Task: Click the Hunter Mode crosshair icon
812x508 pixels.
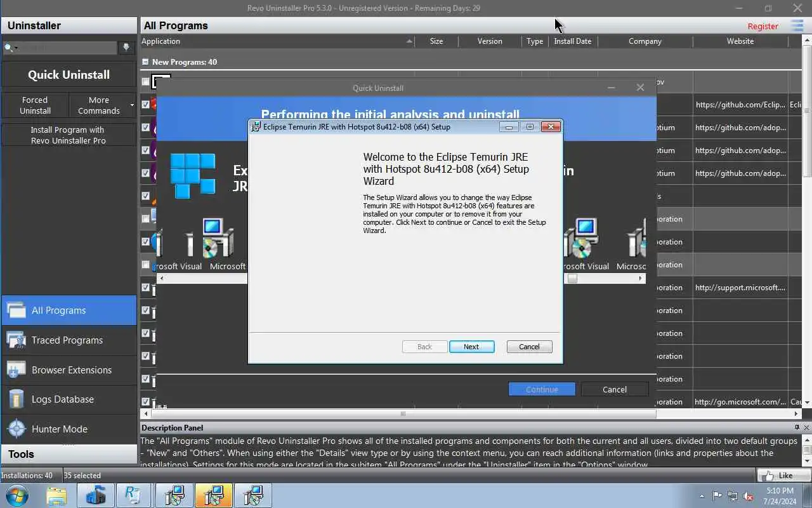Action: coord(16,429)
